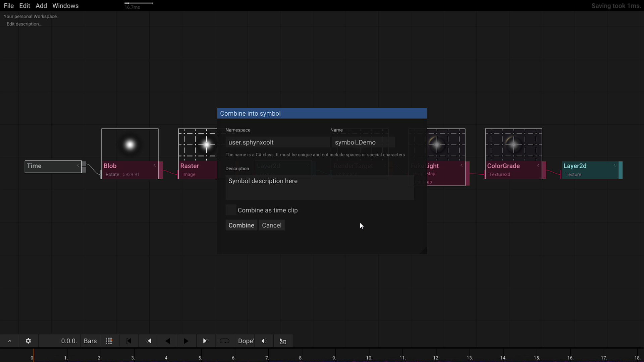Screen dimensions: 644x362
Task: Confirm with the Combine button
Action: [x=241, y=225]
